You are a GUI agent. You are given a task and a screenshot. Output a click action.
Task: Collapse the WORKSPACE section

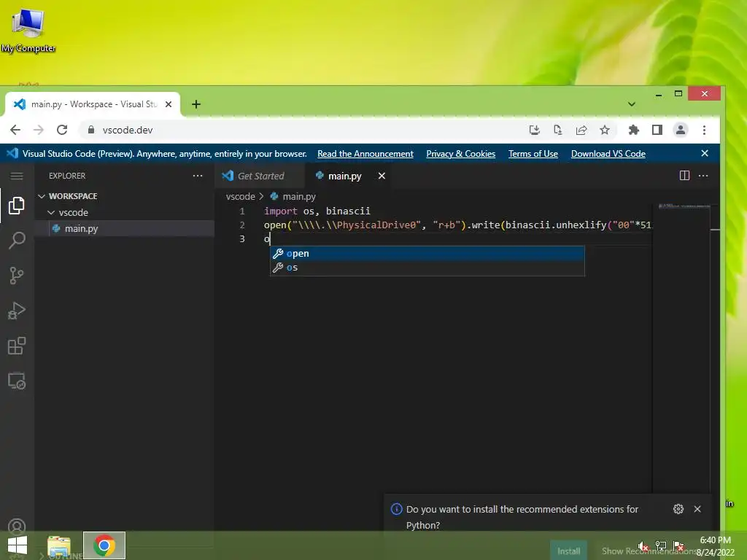[x=71, y=196]
